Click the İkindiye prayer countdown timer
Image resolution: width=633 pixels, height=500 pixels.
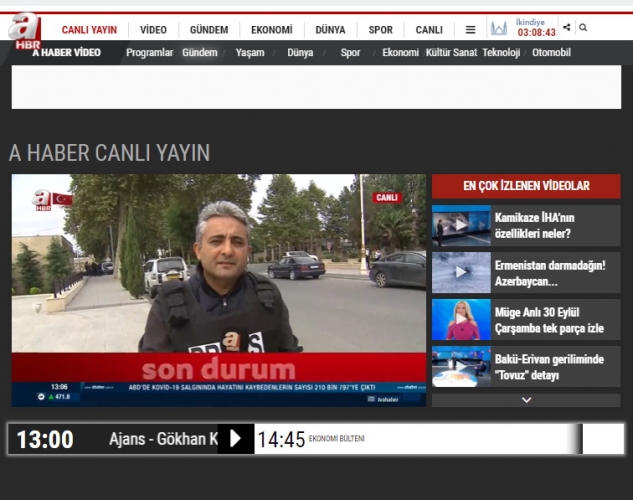coord(537,32)
